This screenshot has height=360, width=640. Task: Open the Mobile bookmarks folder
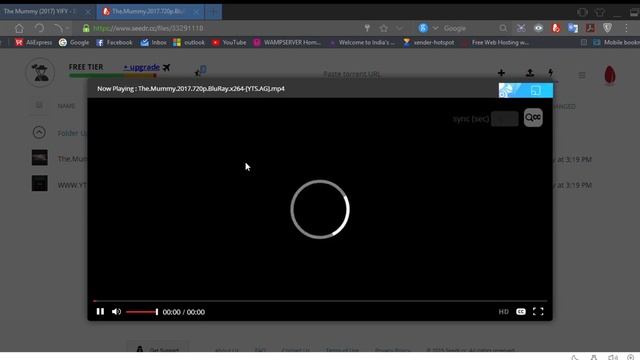[x=617, y=42]
